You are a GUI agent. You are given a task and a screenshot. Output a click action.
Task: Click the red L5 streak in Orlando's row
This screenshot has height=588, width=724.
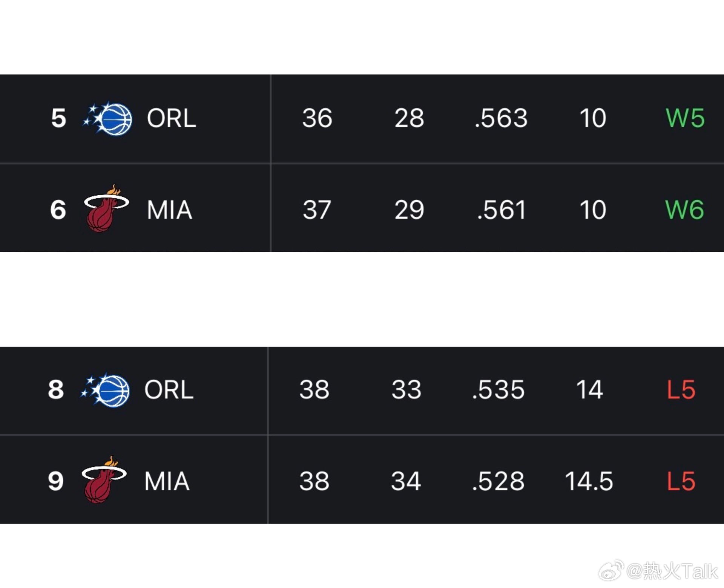point(681,390)
